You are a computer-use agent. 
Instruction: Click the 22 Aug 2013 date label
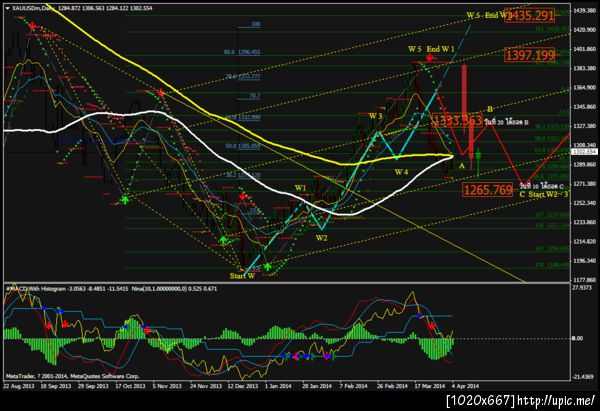pos(18,386)
